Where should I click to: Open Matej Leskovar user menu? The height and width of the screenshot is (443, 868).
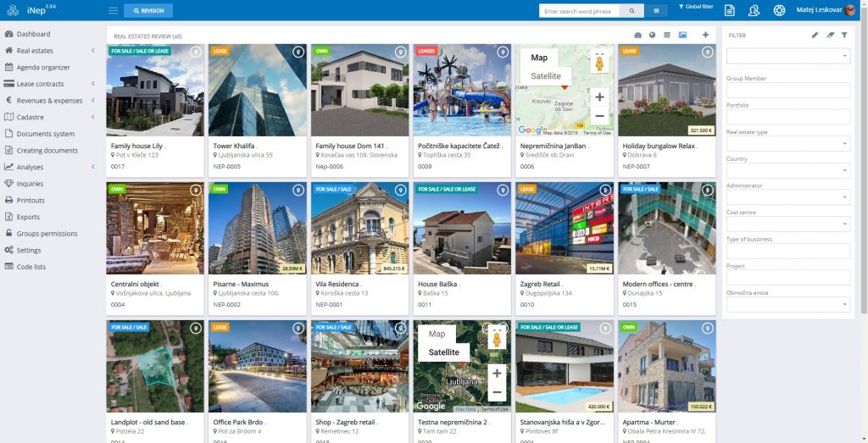point(826,10)
